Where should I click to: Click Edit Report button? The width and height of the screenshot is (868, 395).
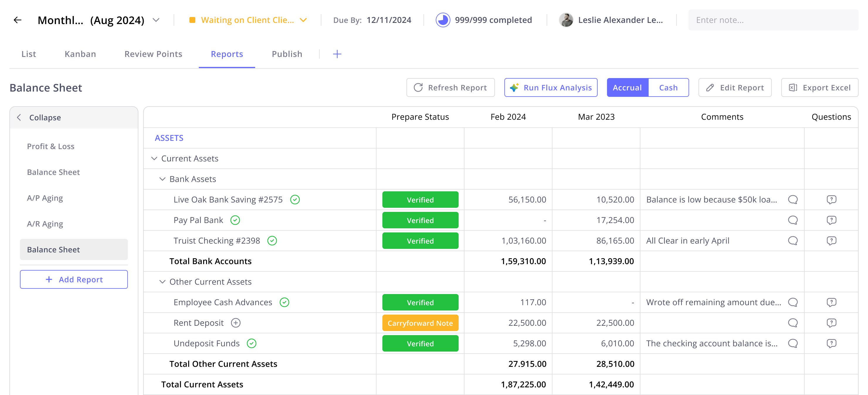735,88
